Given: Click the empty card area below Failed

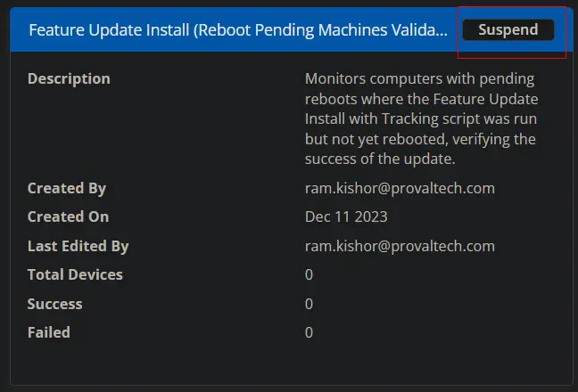Looking at the screenshot, I should click(291, 363).
